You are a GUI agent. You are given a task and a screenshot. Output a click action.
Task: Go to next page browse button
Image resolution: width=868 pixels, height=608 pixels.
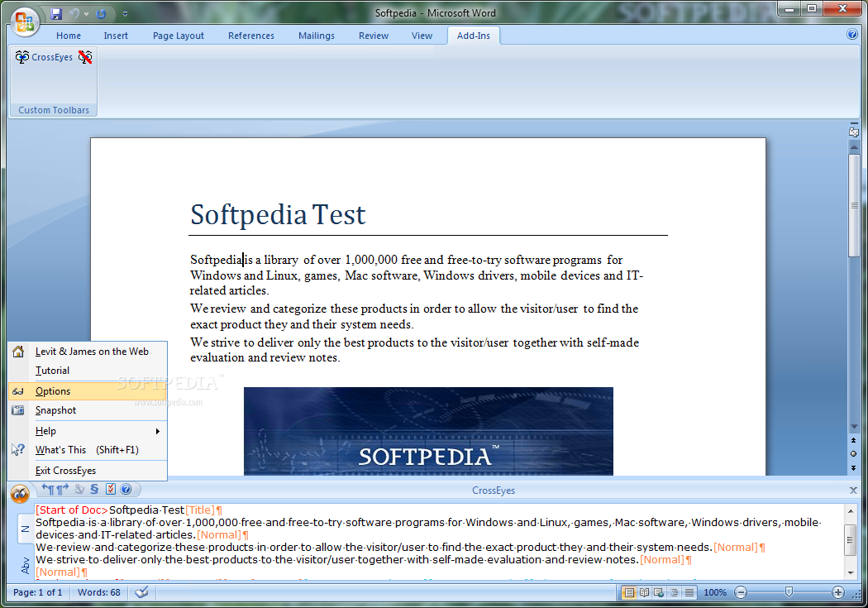[x=854, y=468]
